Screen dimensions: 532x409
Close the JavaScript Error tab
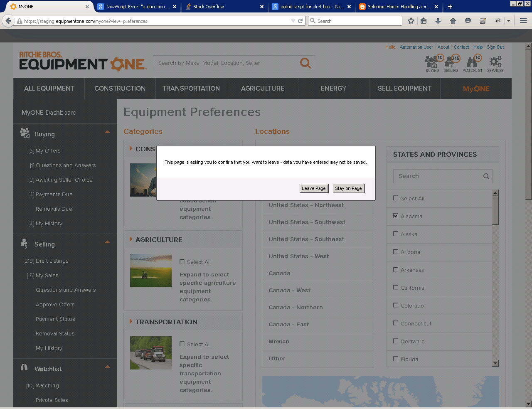[x=175, y=7]
